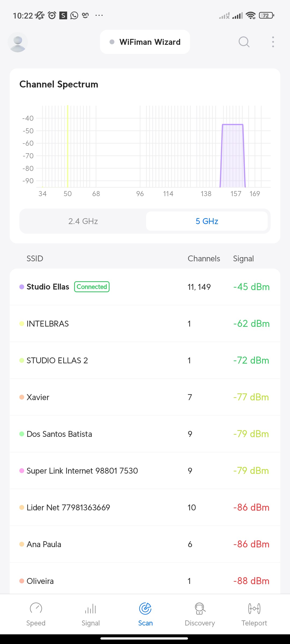Viewport: 290px width, 644px height.
Task: Open the three-dot overflow menu
Action: [273, 42]
